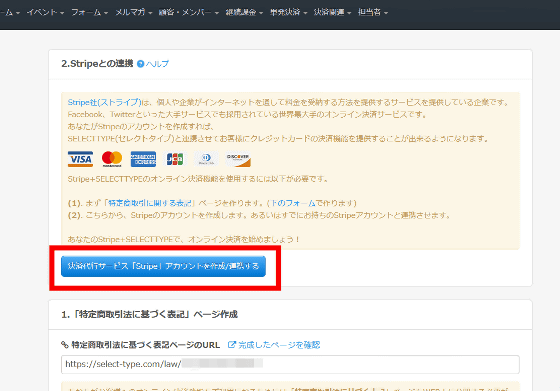Open the イベント dropdown menu

coord(45,12)
